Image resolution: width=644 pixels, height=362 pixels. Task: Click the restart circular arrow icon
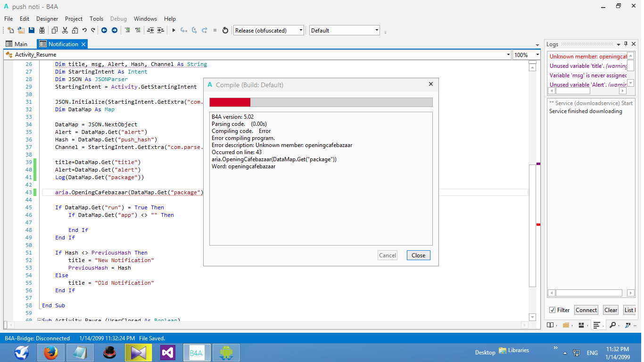coord(225,30)
